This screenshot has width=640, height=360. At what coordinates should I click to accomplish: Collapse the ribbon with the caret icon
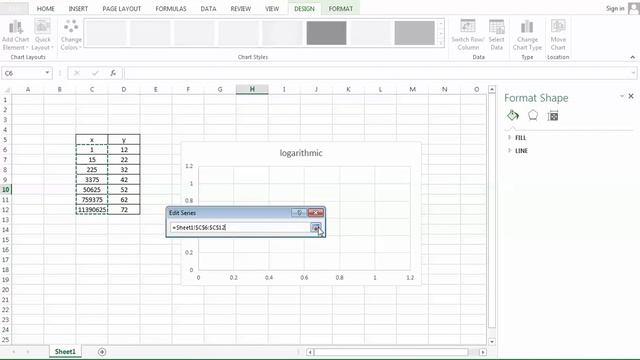point(633,57)
